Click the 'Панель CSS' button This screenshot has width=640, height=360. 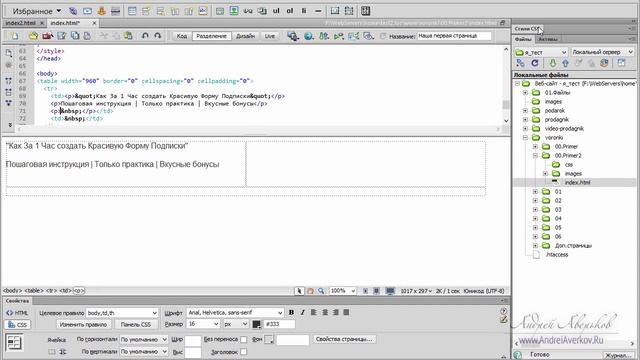tap(136, 324)
